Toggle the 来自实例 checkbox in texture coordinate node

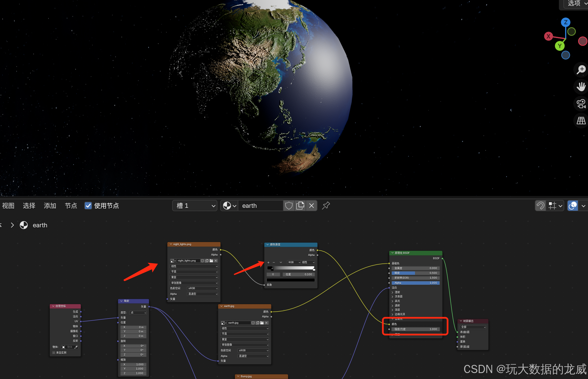pos(54,353)
